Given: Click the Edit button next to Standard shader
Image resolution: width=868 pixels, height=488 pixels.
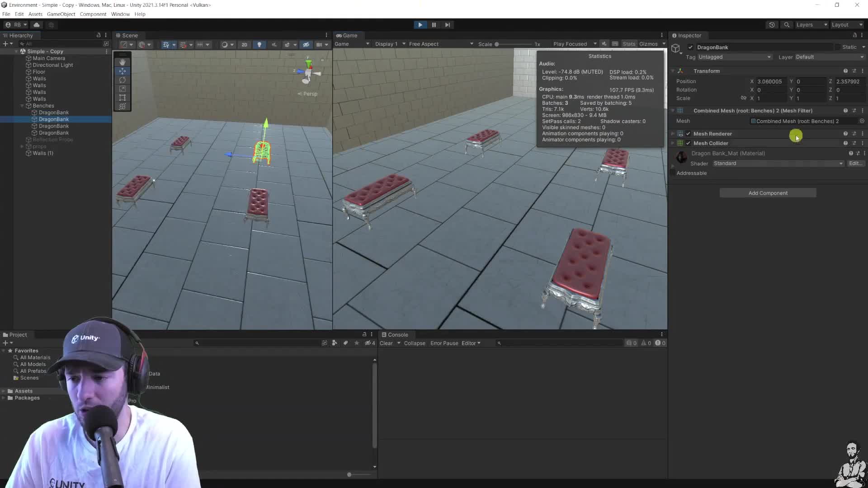Looking at the screenshot, I should 855,163.
